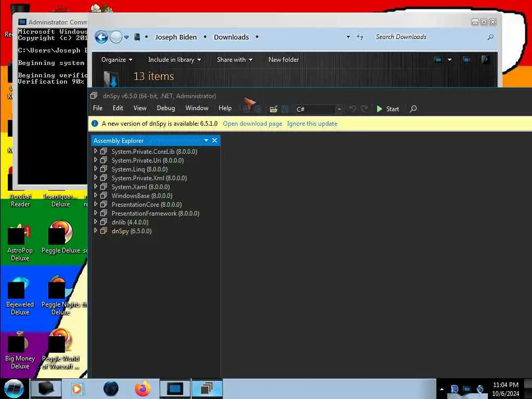The image size is (532, 399).
Task: Show hidden tray icons arrow
Action: pos(442,389)
